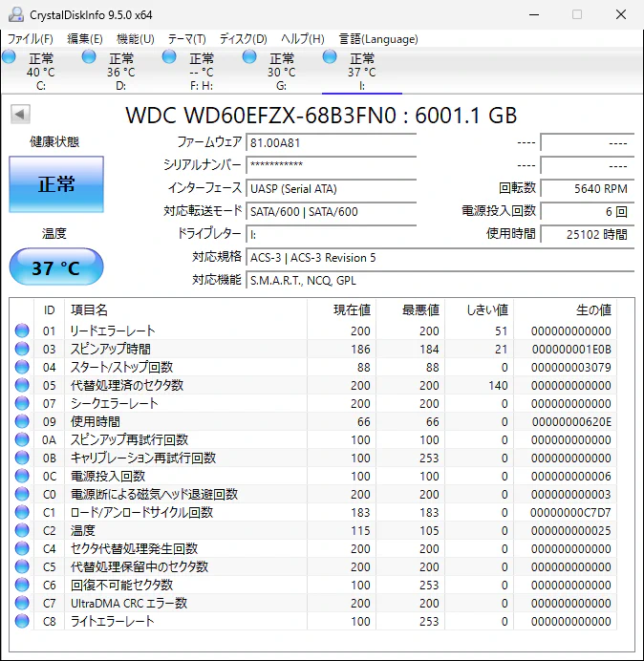Select the I: drive status orb
Screen dimensions: 644x661
pyautogui.click(x=330, y=56)
